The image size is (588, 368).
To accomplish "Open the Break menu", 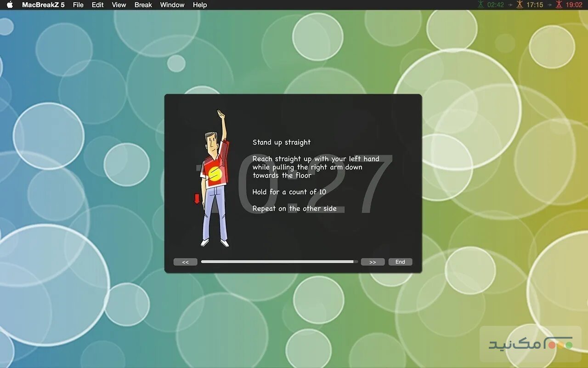I will pyautogui.click(x=143, y=5).
